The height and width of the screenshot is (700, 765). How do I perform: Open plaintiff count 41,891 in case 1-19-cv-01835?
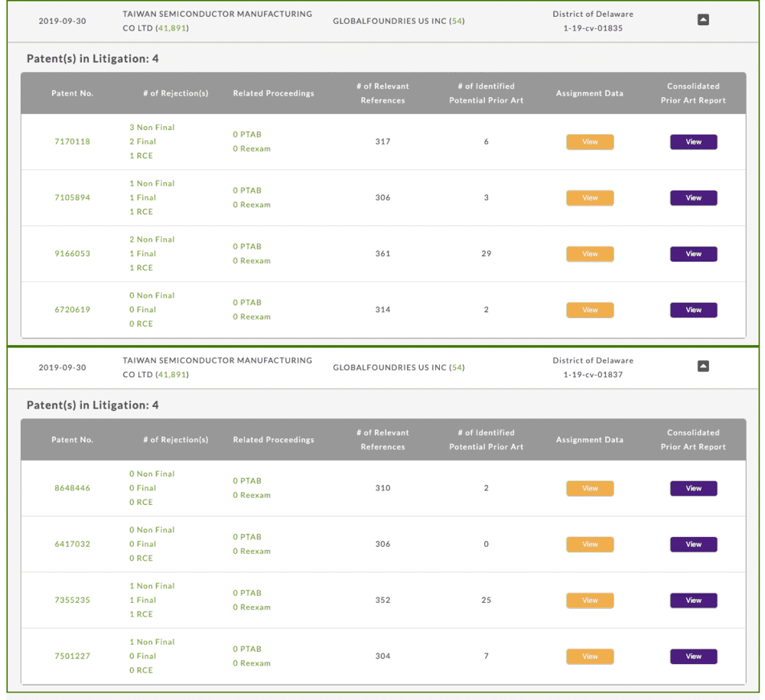(x=171, y=28)
